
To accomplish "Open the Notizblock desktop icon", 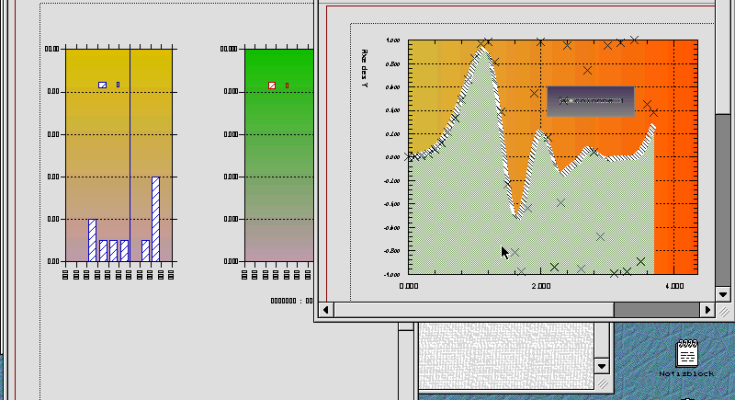I will click(x=687, y=354).
